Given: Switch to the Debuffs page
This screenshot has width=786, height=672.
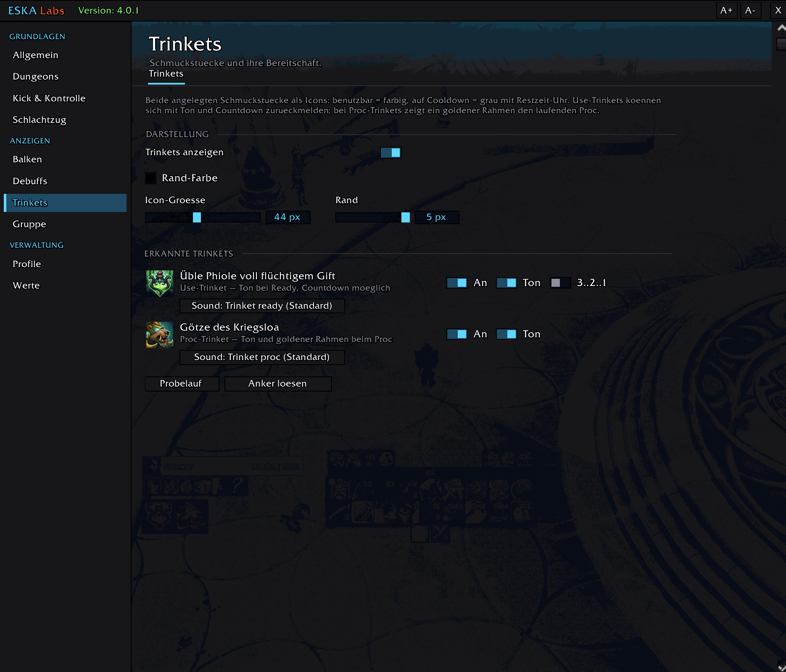Looking at the screenshot, I should click(x=65, y=181).
